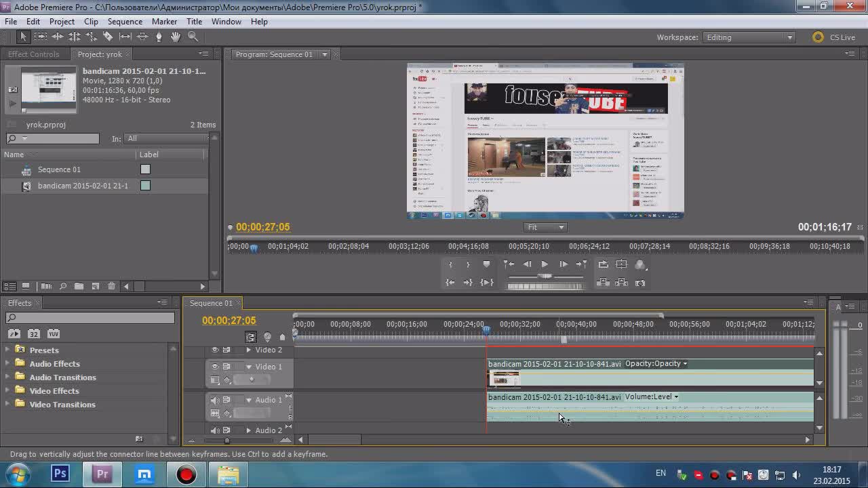
Task: Toggle sync lock on Video 1
Action: point(227,367)
